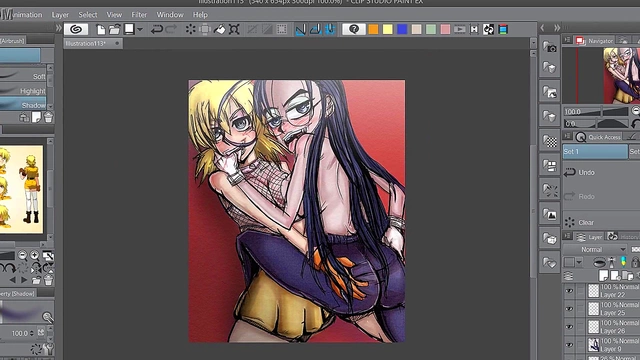640x360 pixels.
Task: Click the Fill paint bucket icon
Action: tap(220, 29)
